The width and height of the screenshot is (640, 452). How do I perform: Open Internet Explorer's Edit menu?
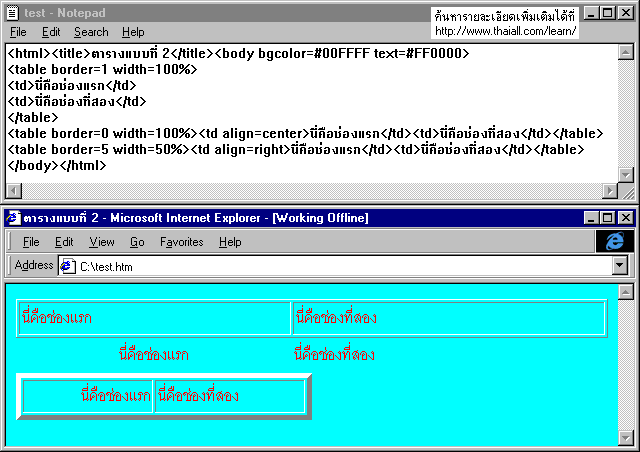click(64, 242)
